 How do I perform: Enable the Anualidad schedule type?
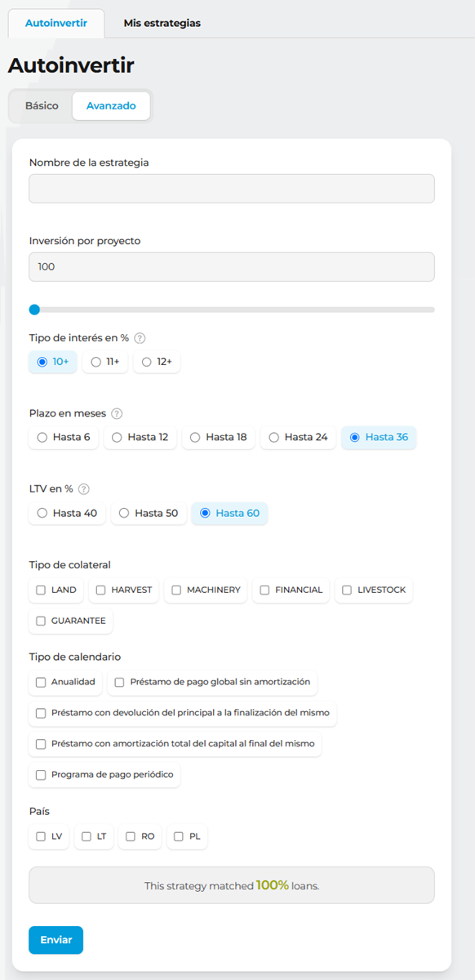[x=41, y=682]
